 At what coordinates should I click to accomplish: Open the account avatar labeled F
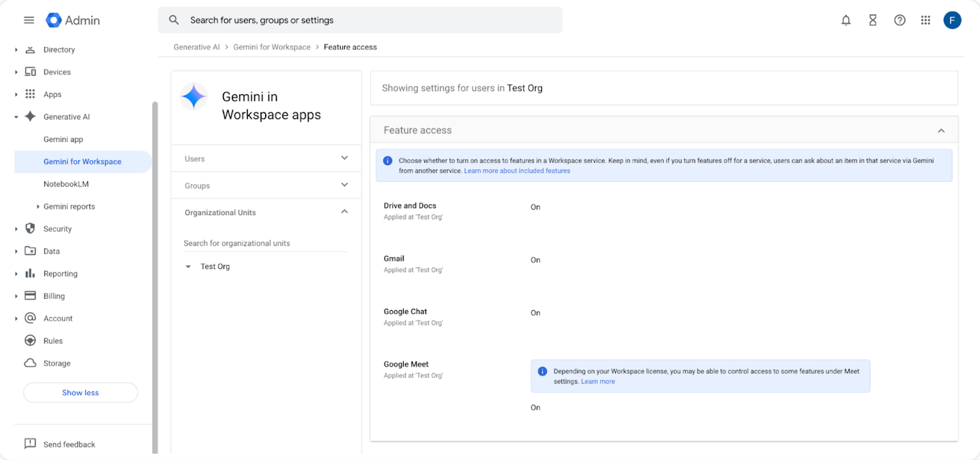952,20
